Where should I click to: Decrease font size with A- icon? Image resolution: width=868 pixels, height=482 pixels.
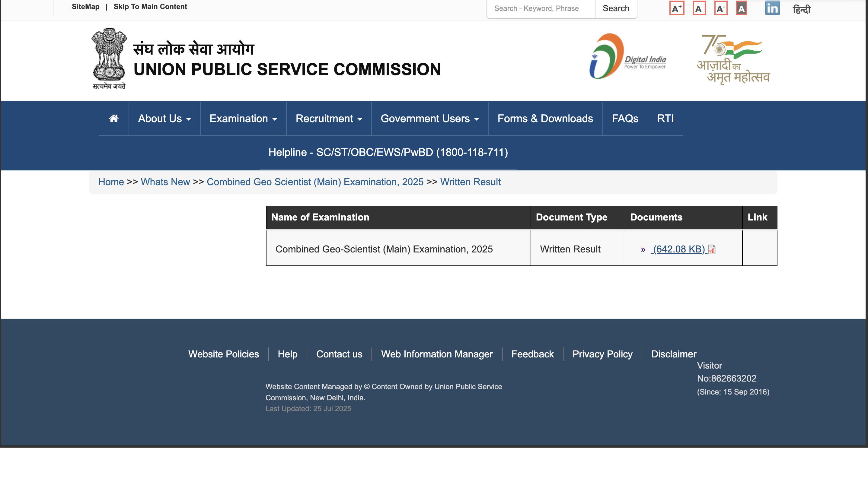[x=721, y=8]
